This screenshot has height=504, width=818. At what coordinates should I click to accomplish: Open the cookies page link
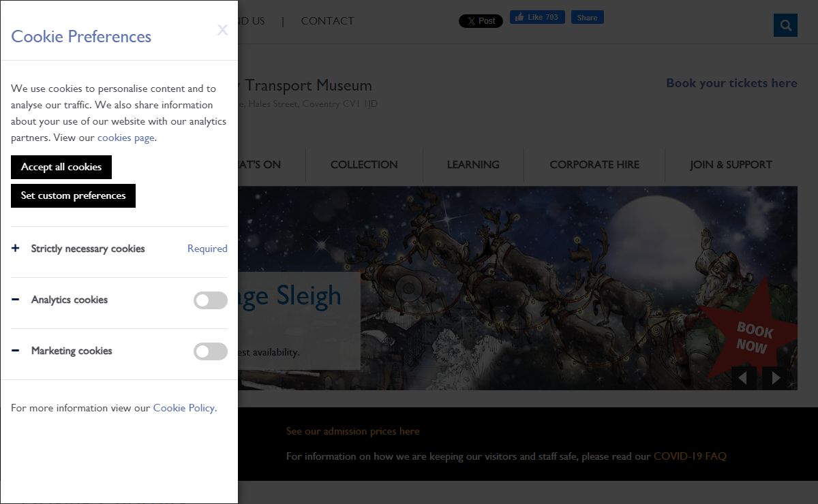tap(125, 138)
